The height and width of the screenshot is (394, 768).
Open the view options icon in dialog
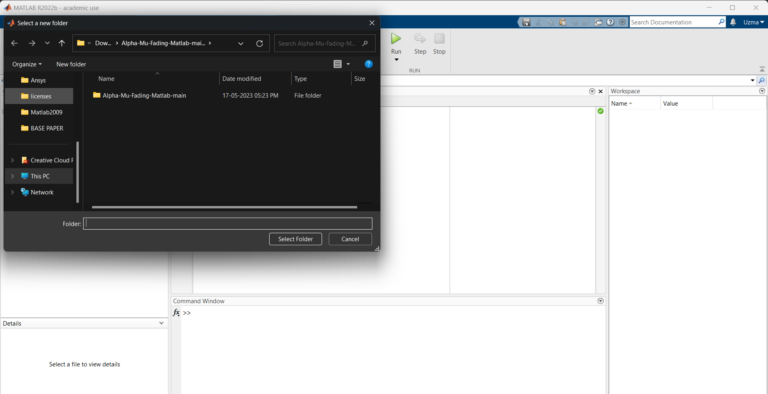coord(337,64)
